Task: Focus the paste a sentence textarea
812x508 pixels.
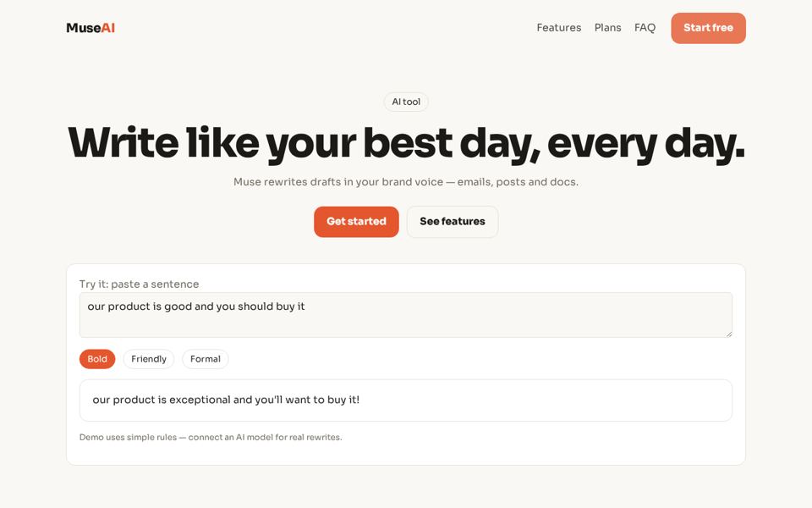Action: (x=406, y=315)
